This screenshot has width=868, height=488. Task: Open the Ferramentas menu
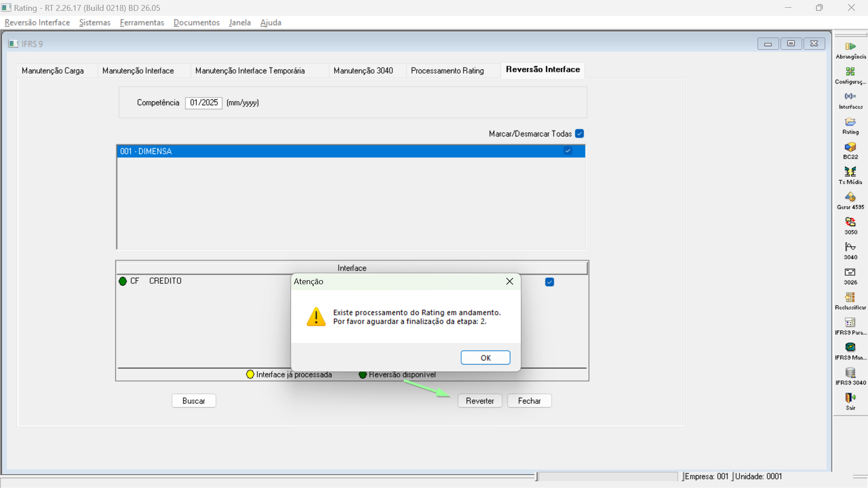(x=142, y=23)
